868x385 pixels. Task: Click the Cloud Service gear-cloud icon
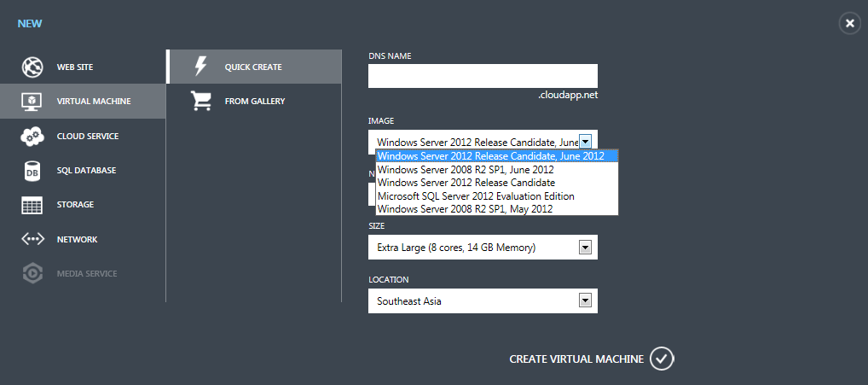(x=32, y=137)
